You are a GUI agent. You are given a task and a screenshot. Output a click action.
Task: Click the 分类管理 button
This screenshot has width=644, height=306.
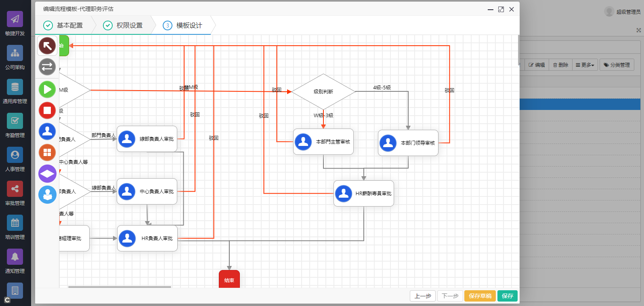pos(617,65)
